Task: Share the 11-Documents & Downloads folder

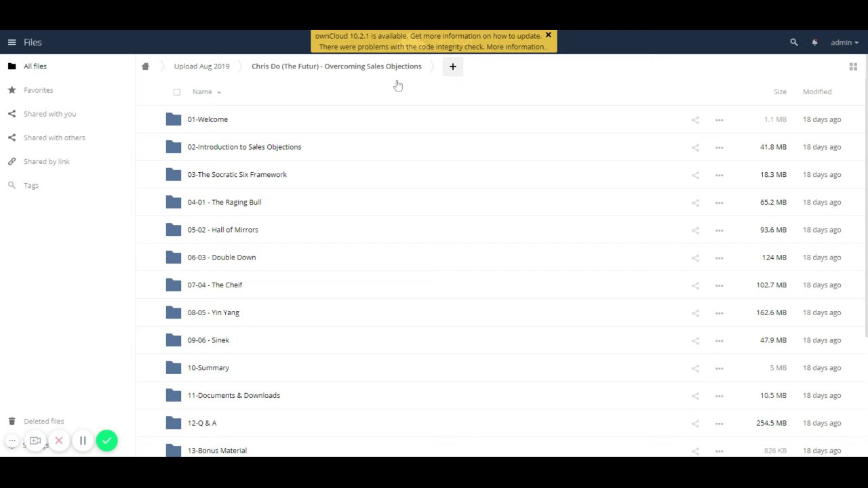Action: click(x=695, y=396)
